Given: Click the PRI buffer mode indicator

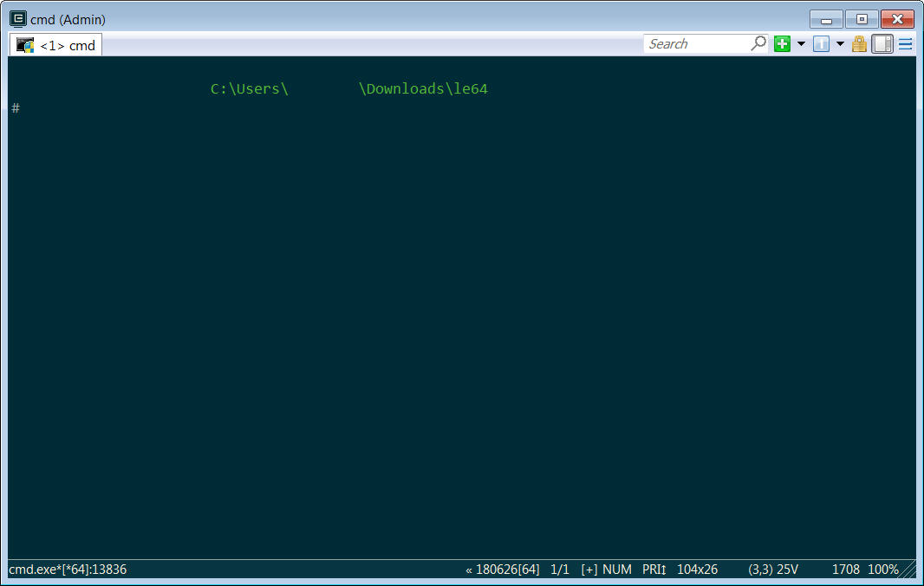Looking at the screenshot, I should point(654,570).
